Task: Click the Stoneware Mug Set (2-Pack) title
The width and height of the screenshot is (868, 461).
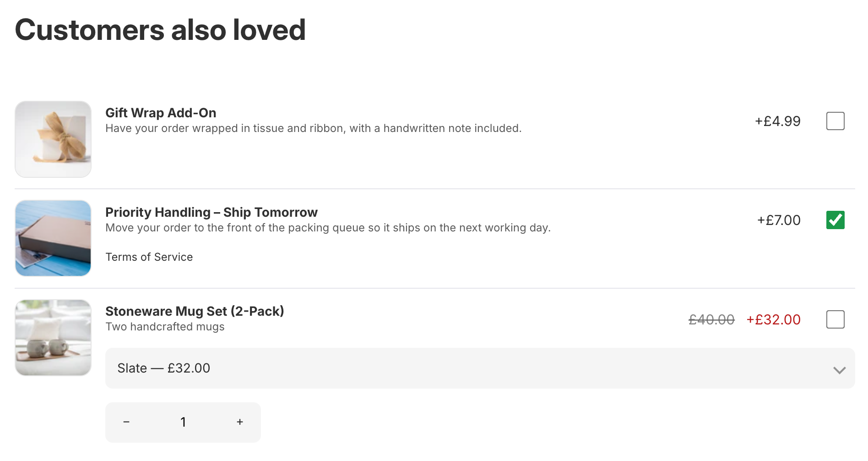Action: tap(195, 311)
